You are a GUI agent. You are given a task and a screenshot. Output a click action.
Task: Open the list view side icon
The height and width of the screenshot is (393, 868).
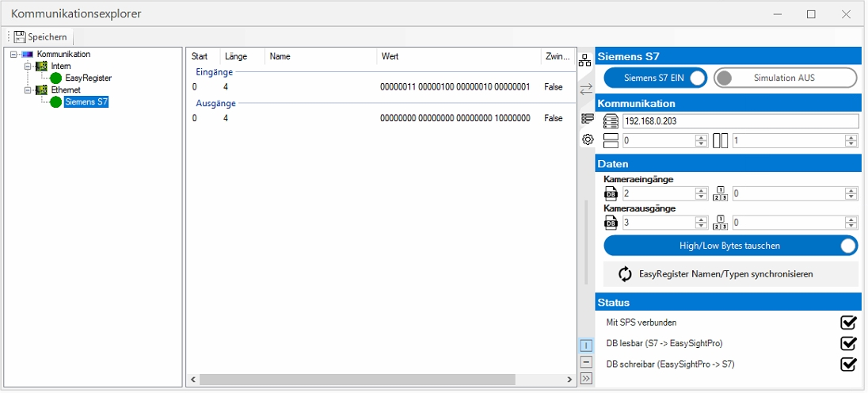(x=587, y=118)
